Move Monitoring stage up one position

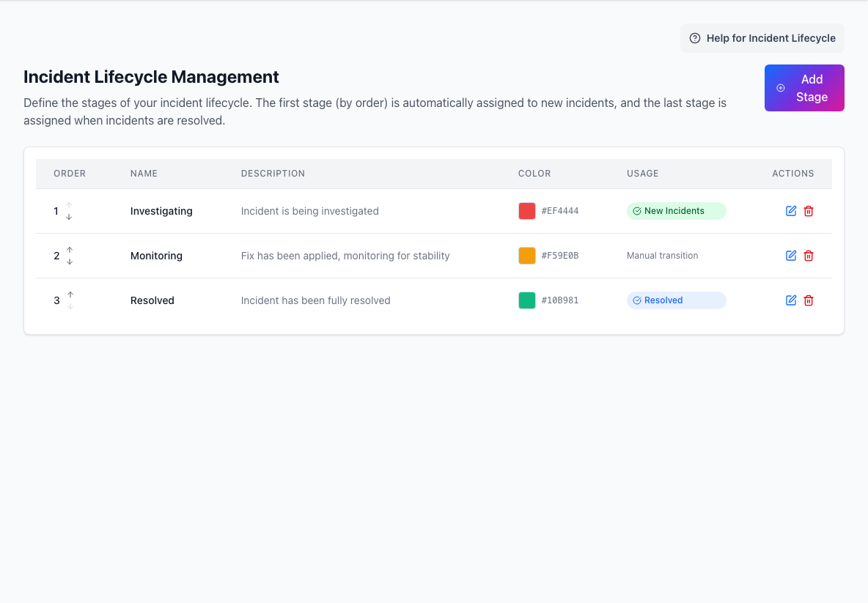tap(70, 250)
